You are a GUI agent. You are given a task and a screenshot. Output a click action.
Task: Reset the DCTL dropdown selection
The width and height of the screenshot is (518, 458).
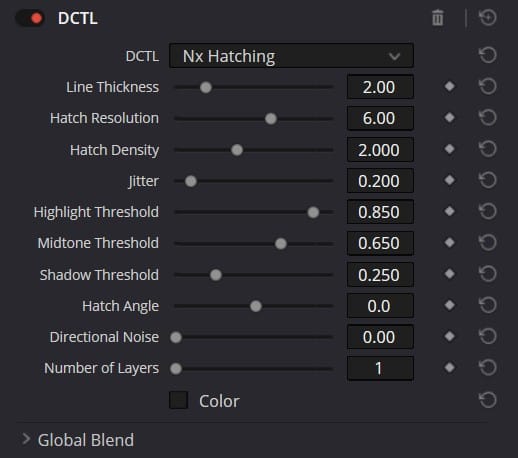point(488,55)
